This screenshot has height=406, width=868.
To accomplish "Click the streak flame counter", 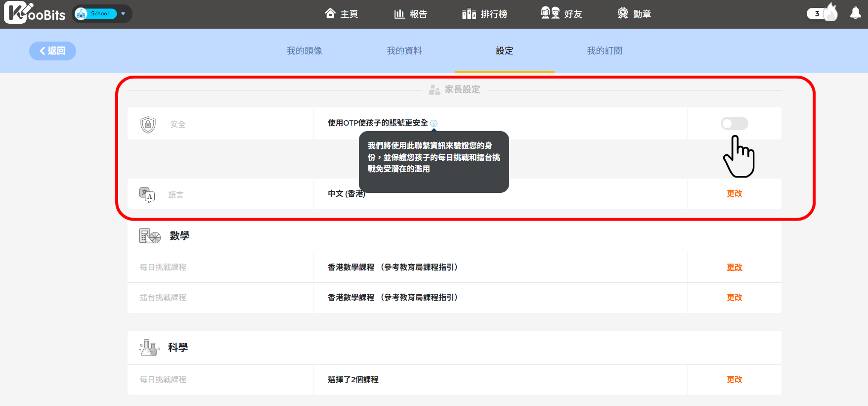I will point(823,13).
